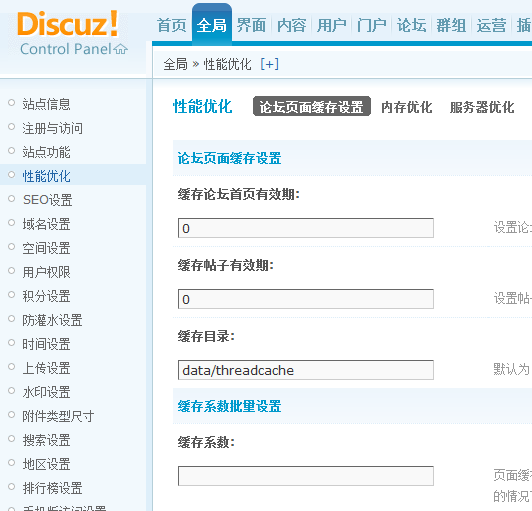Open 站点信息 in the sidebar
532x511 pixels.
tap(46, 104)
